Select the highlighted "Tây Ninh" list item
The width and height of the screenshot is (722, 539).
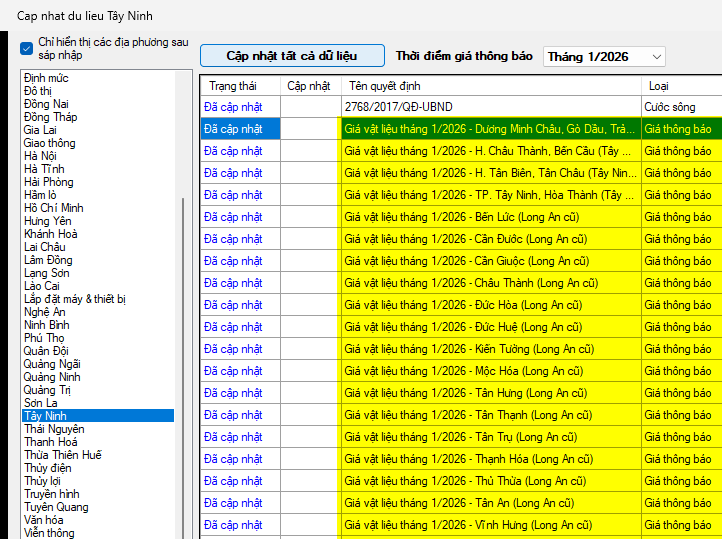[x=45, y=416]
